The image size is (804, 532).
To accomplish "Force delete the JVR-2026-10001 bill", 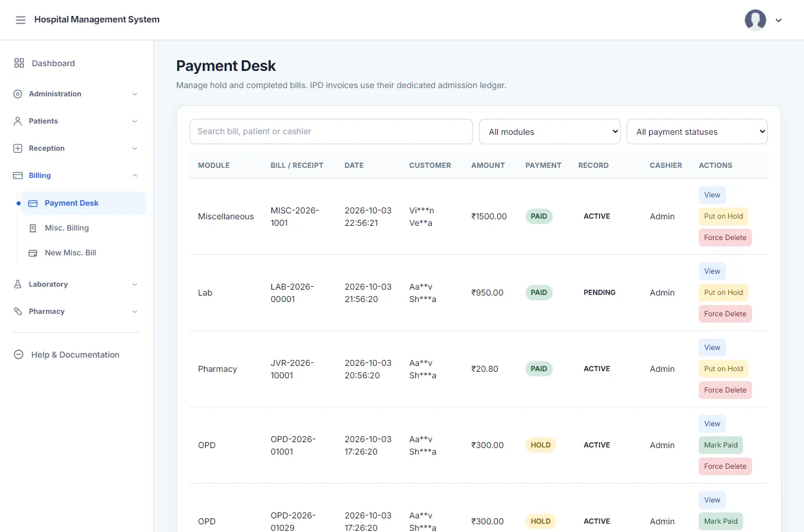I will point(725,390).
